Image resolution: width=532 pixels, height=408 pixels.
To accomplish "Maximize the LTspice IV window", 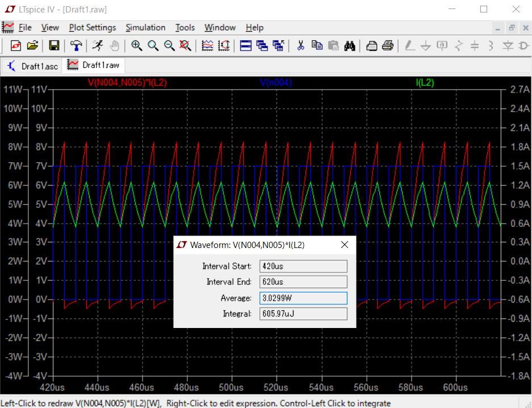I will coord(484,9).
